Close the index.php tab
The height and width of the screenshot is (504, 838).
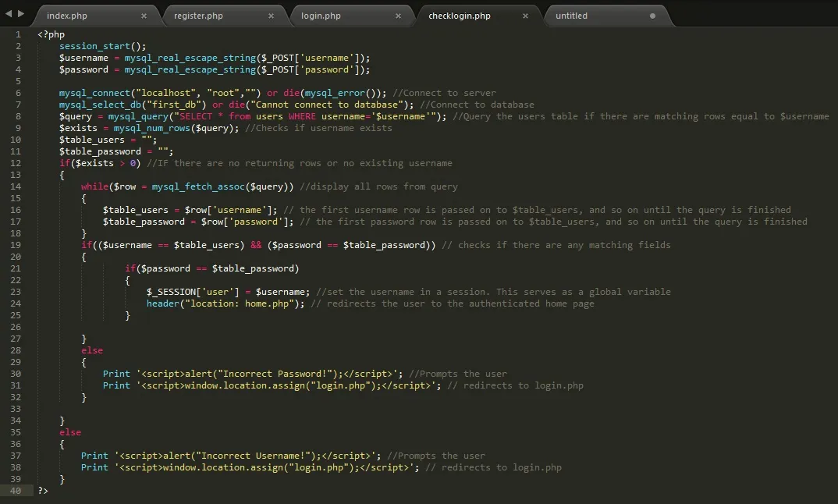[144, 16]
